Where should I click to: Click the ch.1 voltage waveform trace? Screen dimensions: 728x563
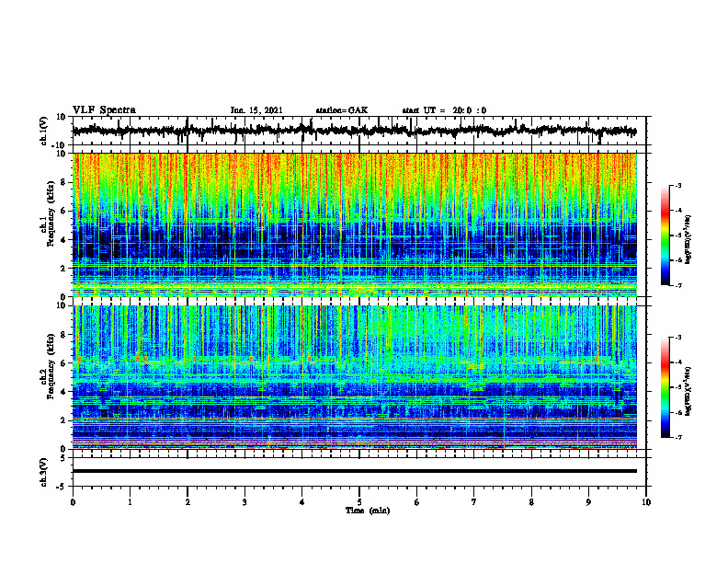tap(354, 131)
